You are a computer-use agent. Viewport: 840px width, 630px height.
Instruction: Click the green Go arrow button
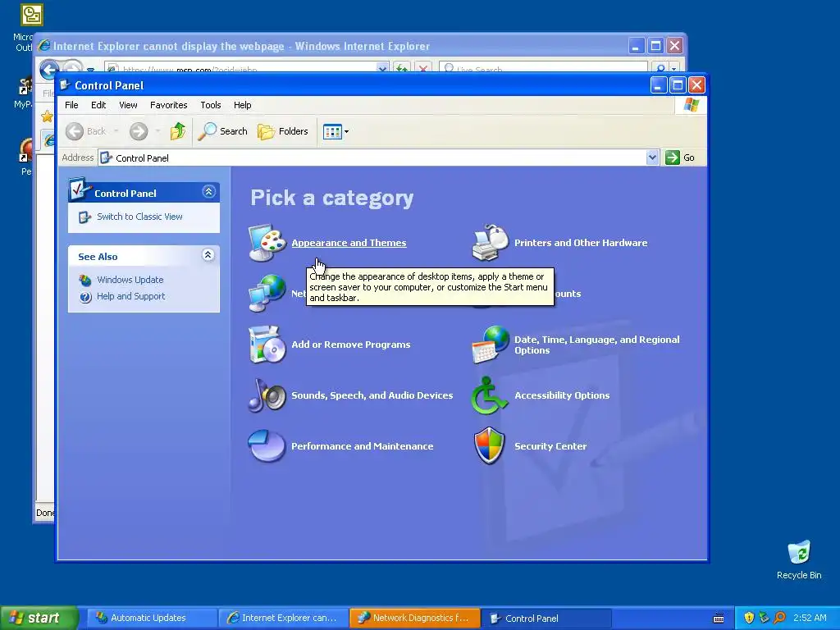point(673,157)
